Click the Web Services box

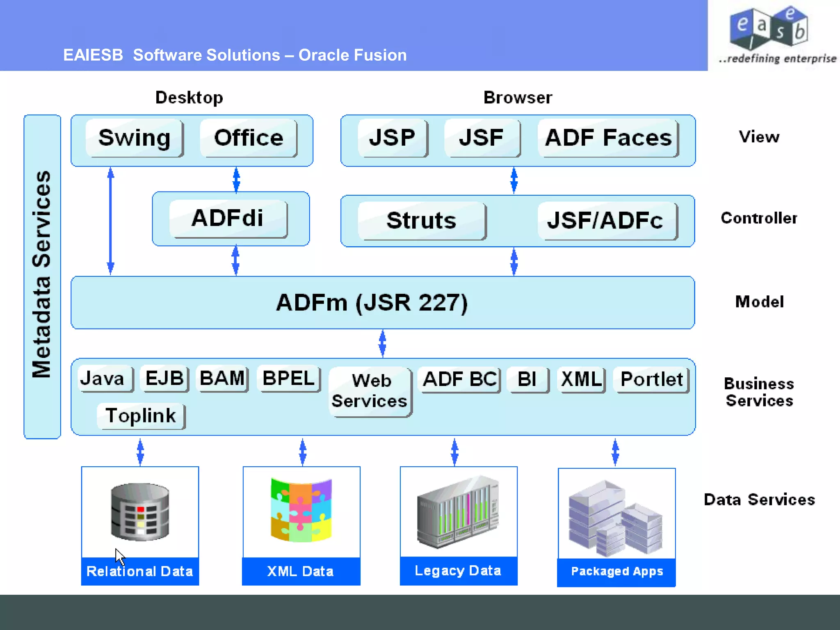(370, 391)
